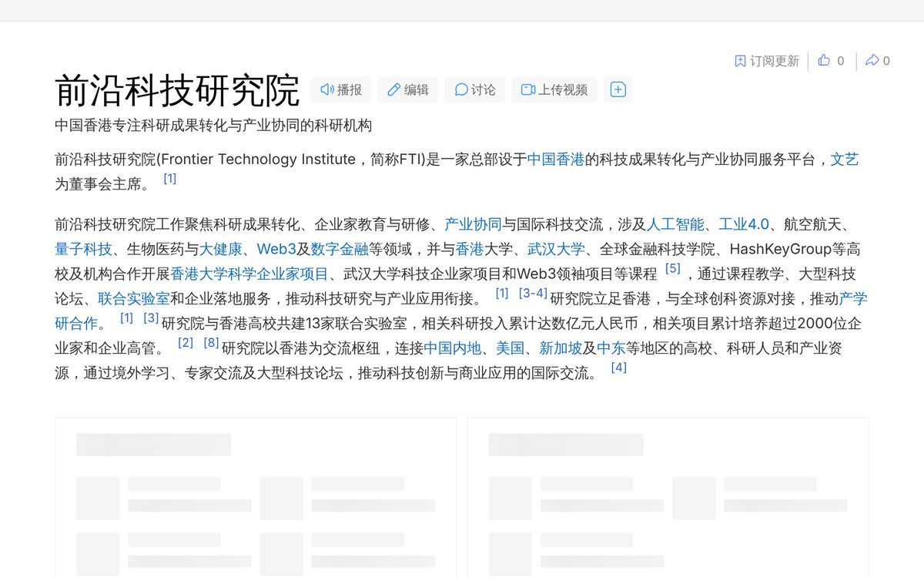924x578 pixels.
Task: Open the 联合实验室 link
Action: coord(134,298)
